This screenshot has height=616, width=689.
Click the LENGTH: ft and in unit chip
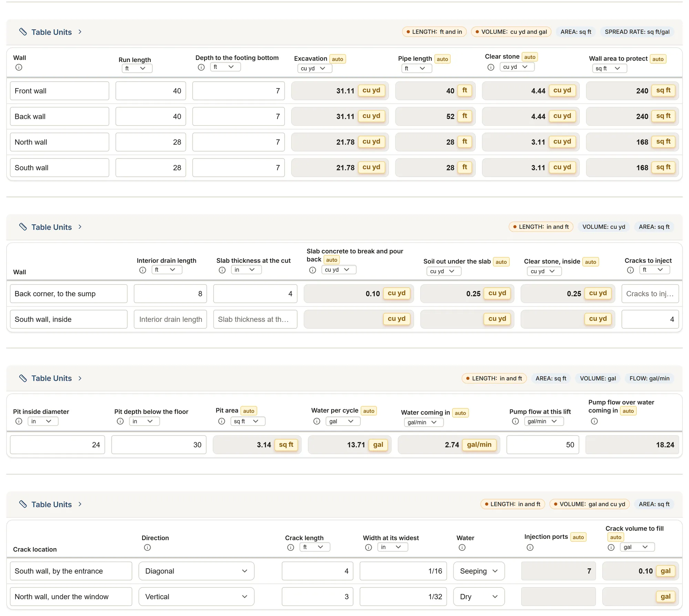[434, 32]
